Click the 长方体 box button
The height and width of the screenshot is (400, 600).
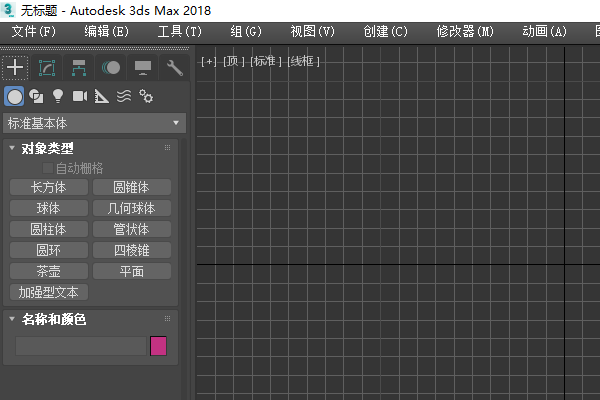pos(49,187)
